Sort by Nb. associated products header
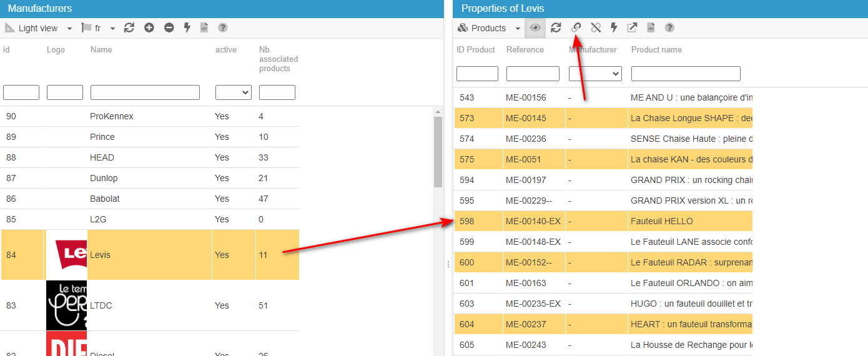This screenshot has height=356, width=868. (x=278, y=59)
